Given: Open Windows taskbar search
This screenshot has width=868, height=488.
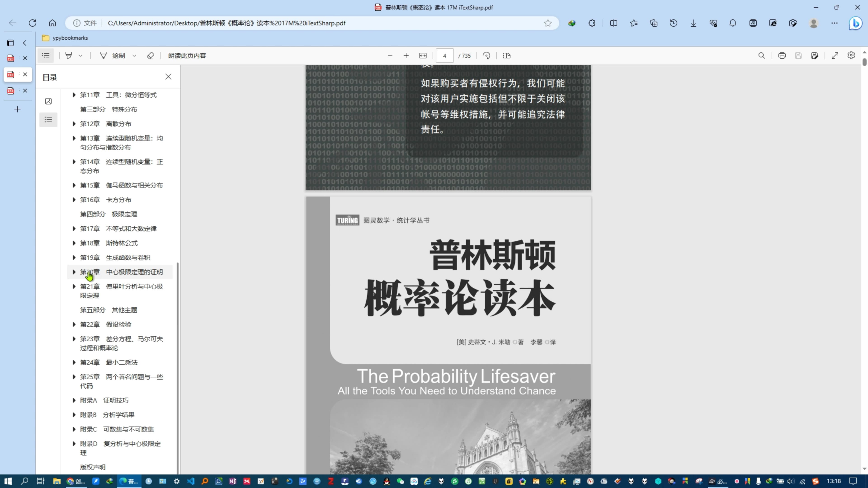Looking at the screenshot, I should 24,481.
